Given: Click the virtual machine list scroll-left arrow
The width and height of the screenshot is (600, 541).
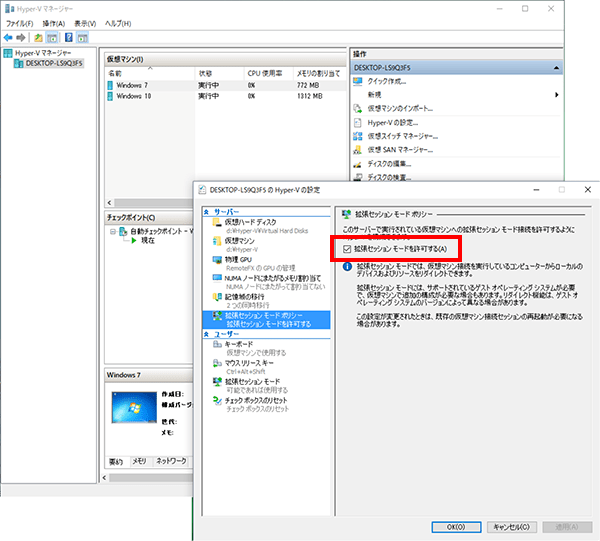Looking at the screenshot, I should coord(109,202).
